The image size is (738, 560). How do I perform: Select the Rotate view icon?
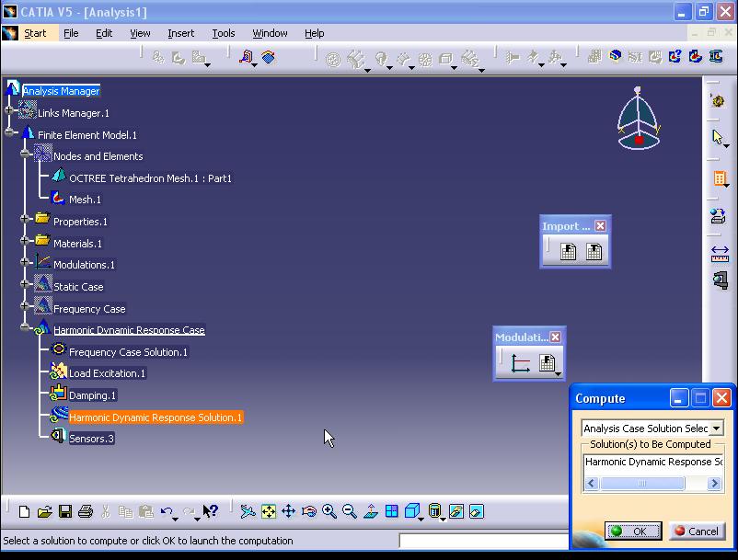click(x=309, y=511)
